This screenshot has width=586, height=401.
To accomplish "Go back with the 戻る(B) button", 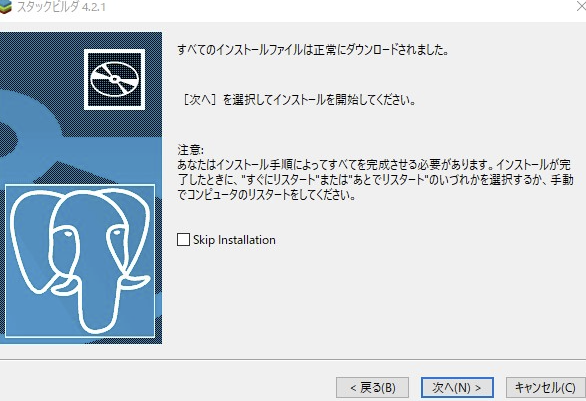I will [x=372, y=388].
